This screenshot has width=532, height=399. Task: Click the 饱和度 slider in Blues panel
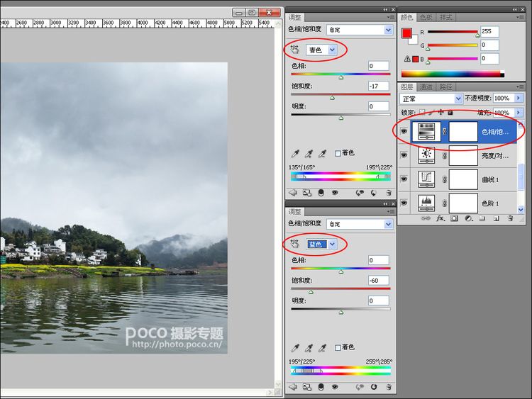340,289
